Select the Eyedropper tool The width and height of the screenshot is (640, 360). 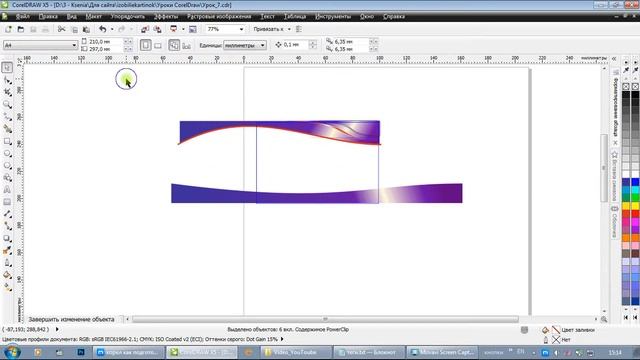coord(7,251)
